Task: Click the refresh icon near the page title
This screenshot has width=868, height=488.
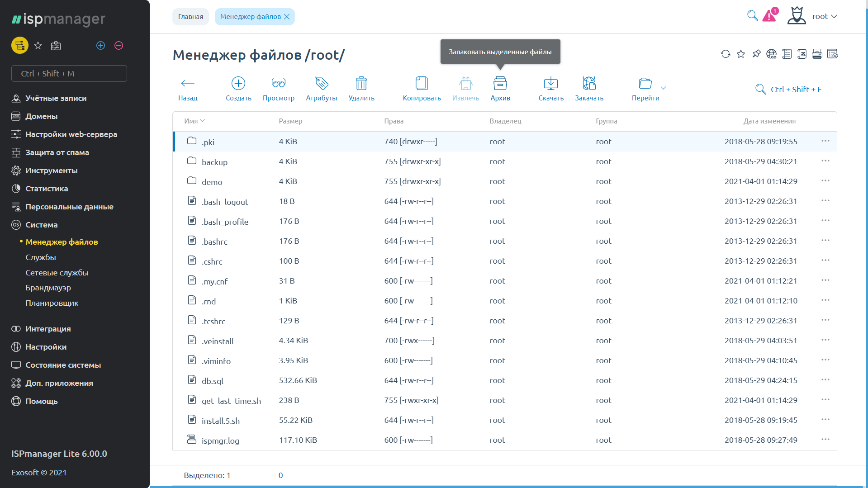Action: pos(726,54)
